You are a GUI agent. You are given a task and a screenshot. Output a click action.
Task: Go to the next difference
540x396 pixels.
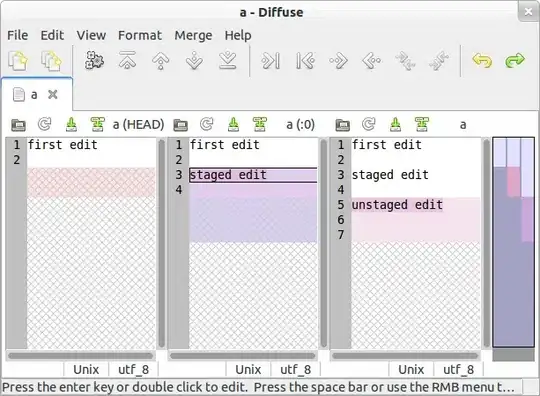(x=194, y=61)
